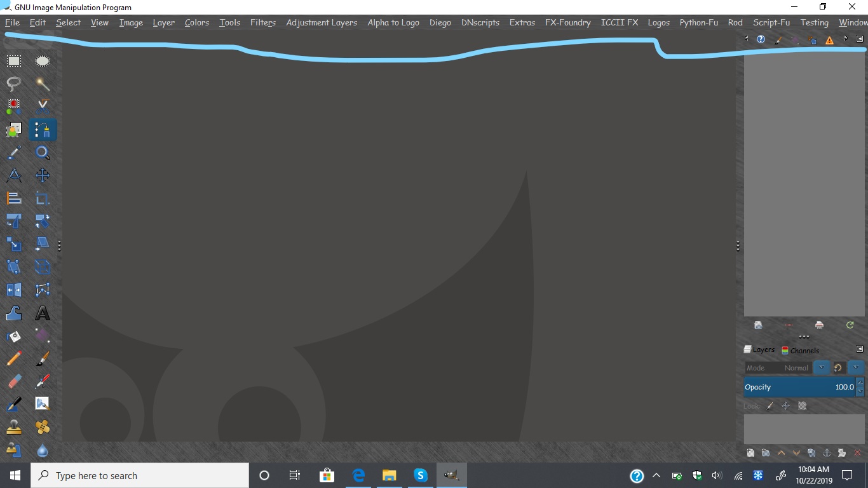868x488 pixels.
Task: Open the mode group switcher next to reset
Action: [857, 367]
